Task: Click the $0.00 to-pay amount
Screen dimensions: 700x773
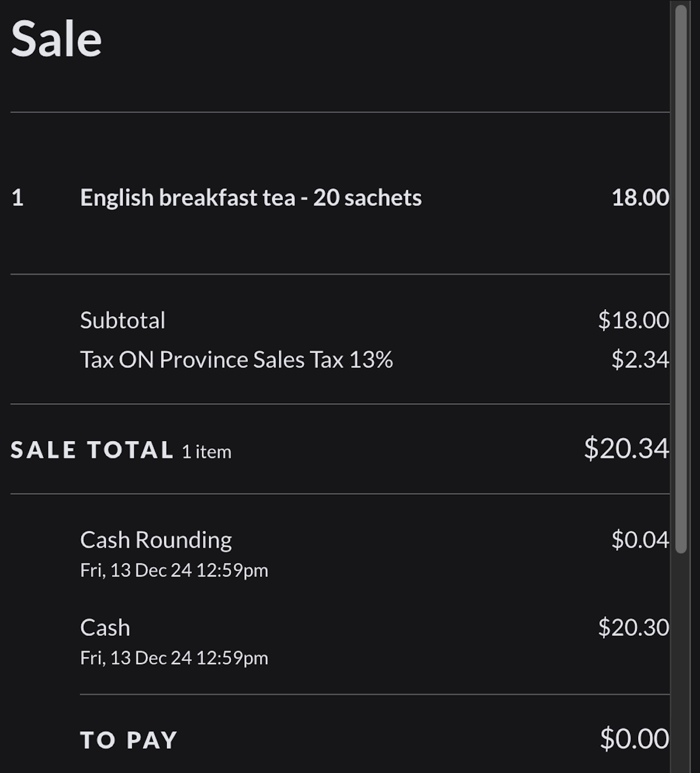Action: coord(634,739)
